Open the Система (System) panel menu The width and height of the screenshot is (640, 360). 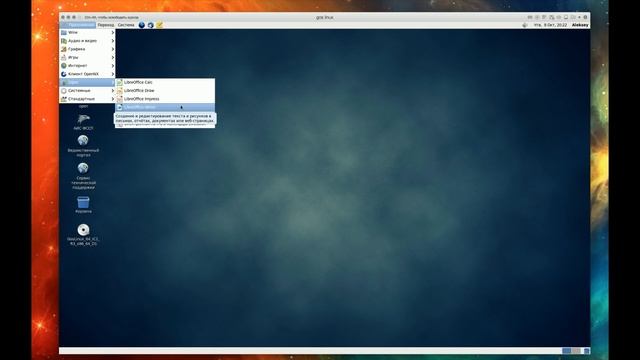[x=126, y=25]
